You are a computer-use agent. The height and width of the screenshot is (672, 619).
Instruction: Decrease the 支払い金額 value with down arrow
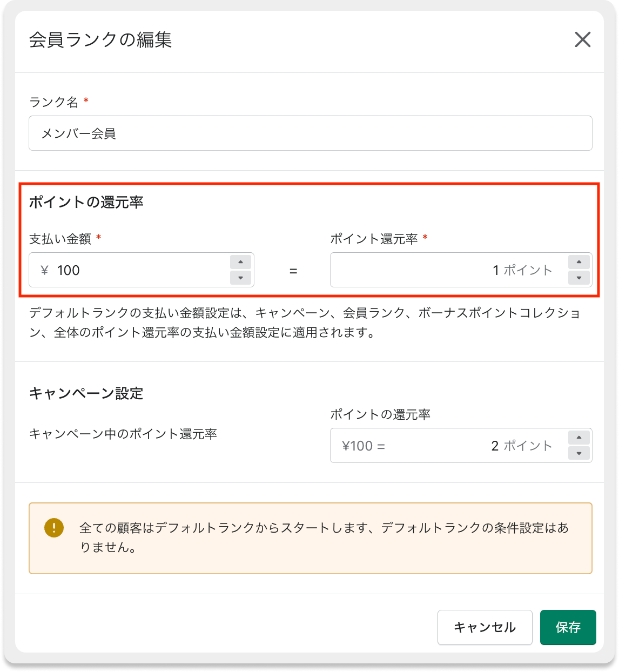240,278
